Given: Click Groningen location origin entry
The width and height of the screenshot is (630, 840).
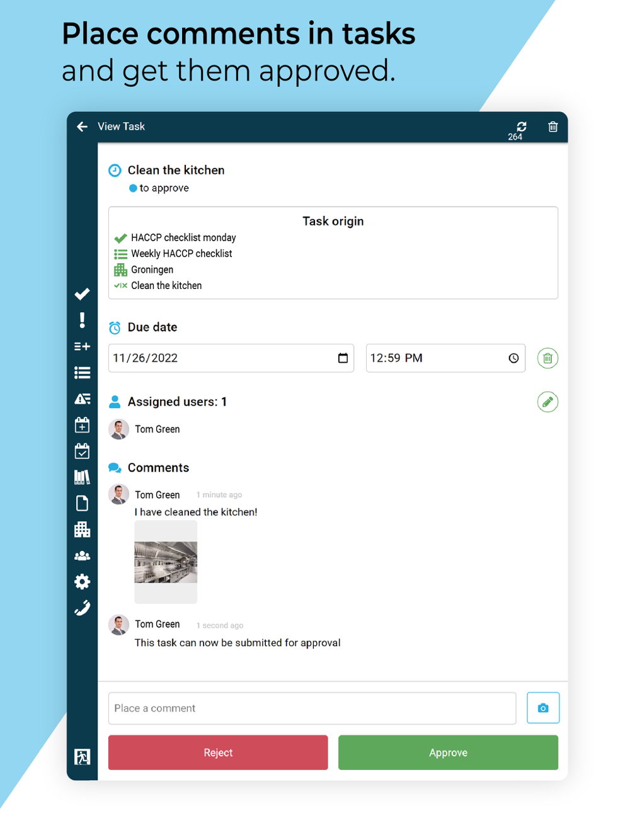Looking at the screenshot, I should 152,270.
